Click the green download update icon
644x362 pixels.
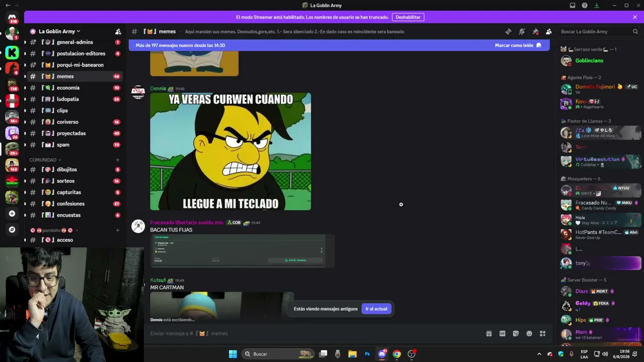tap(597, 6)
